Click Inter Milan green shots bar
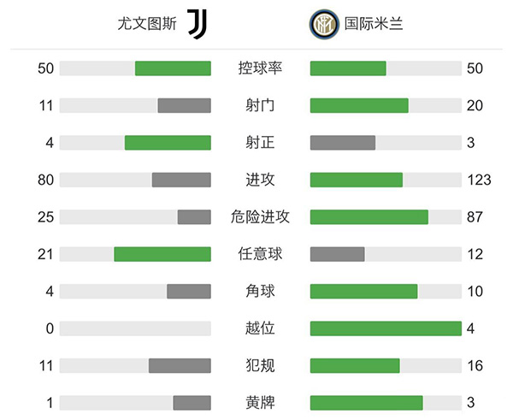The width and height of the screenshot is (513, 420). coord(359,105)
